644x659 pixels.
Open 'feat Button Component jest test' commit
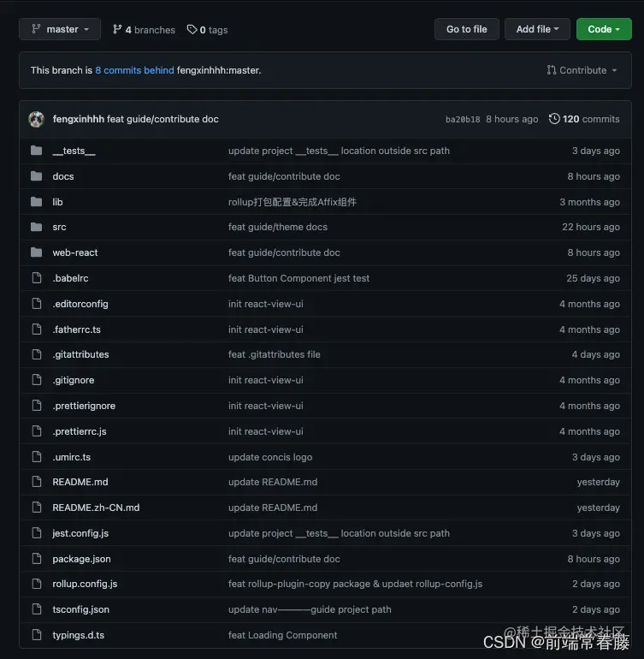tap(298, 278)
